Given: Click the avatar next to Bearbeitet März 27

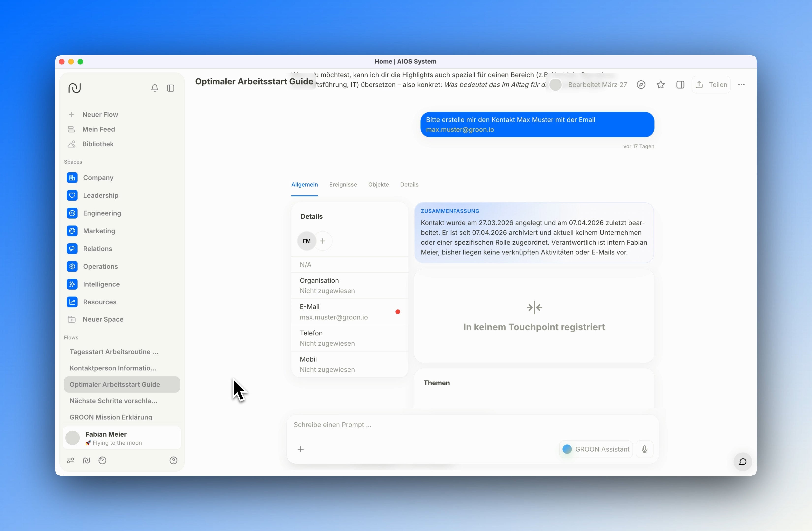Looking at the screenshot, I should point(555,85).
